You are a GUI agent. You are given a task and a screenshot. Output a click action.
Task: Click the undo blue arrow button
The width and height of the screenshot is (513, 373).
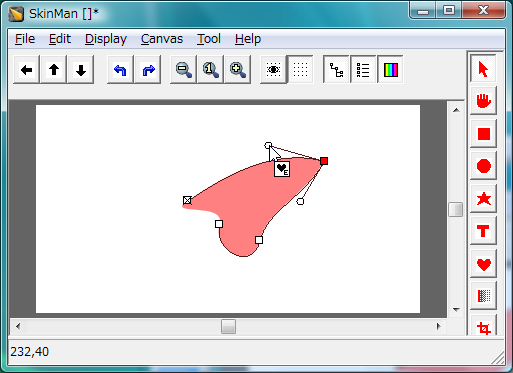120,70
